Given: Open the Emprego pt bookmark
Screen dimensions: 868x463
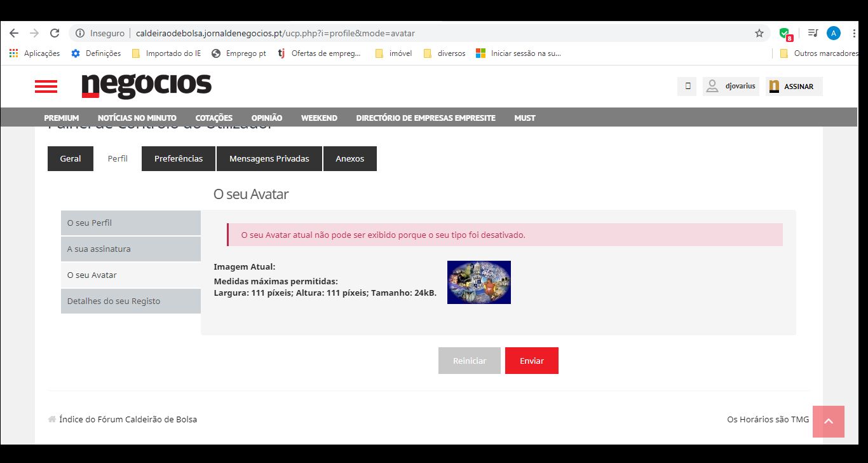Looking at the screenshot, I should tap(239, 53).
